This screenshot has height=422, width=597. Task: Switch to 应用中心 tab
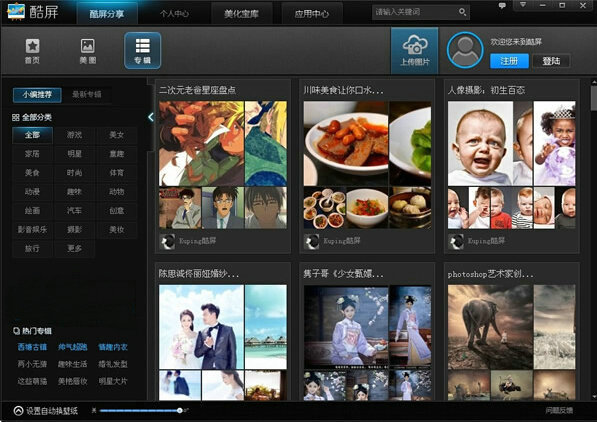(x=312, y=14)
